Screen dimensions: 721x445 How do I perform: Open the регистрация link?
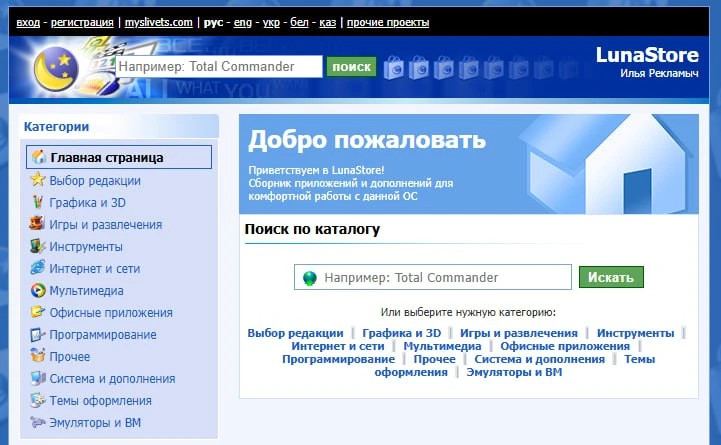click(x=82, y=22)
